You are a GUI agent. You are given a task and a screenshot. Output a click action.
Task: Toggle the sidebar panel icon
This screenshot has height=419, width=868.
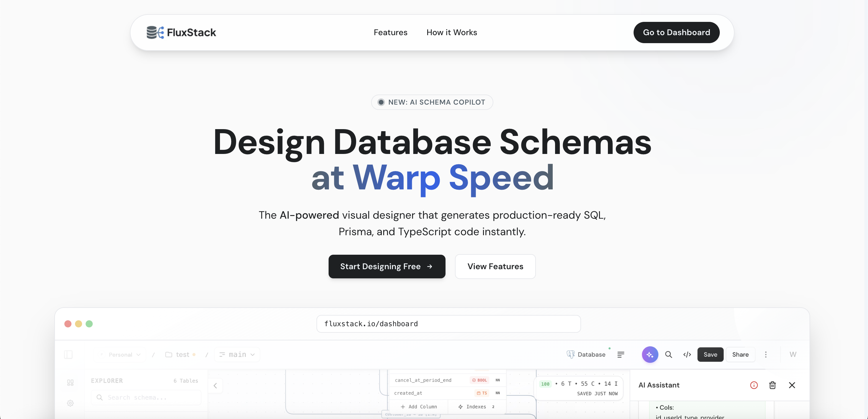68,355
